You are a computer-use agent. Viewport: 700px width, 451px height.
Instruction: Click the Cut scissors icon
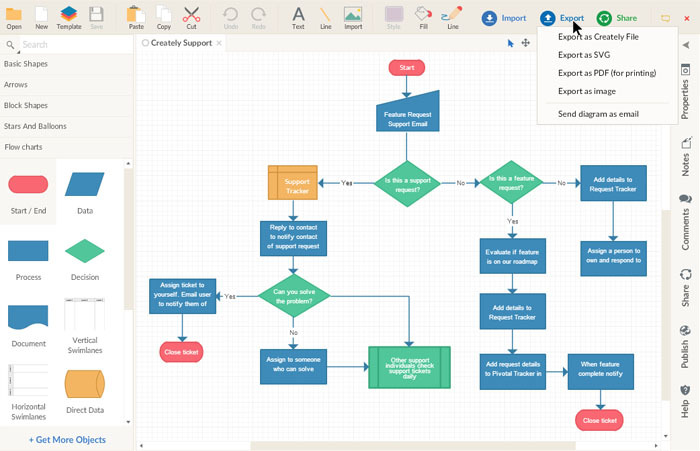[x=191, y=15]
